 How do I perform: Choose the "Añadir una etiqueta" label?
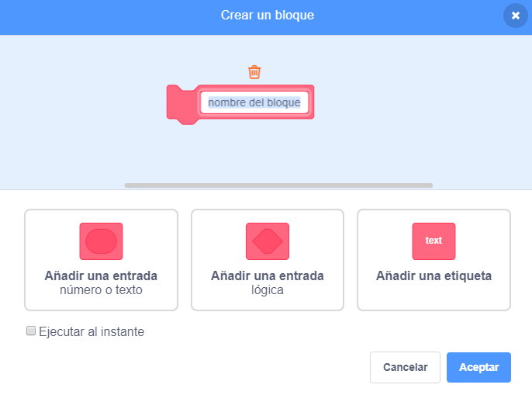tap(434, 275)
